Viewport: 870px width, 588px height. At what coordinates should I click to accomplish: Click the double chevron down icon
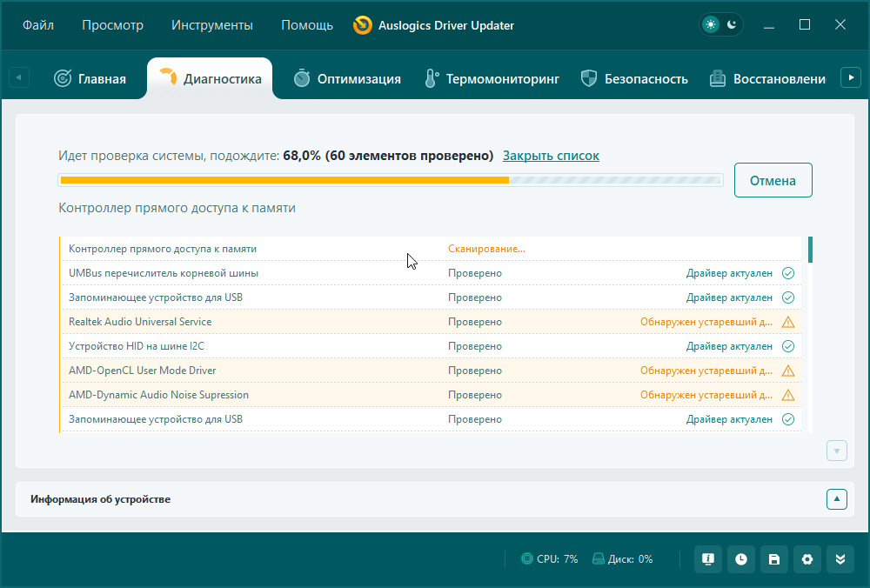pos(840,559)
